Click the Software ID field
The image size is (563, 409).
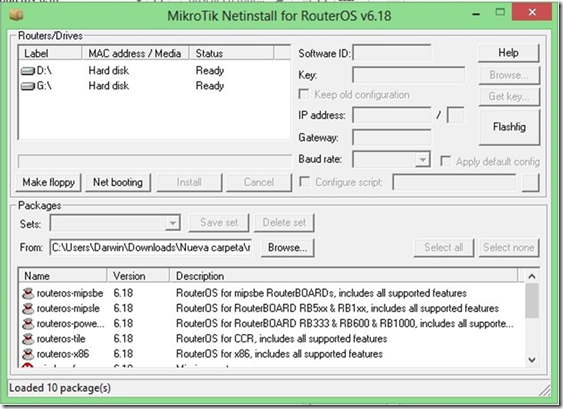point(392,53)
